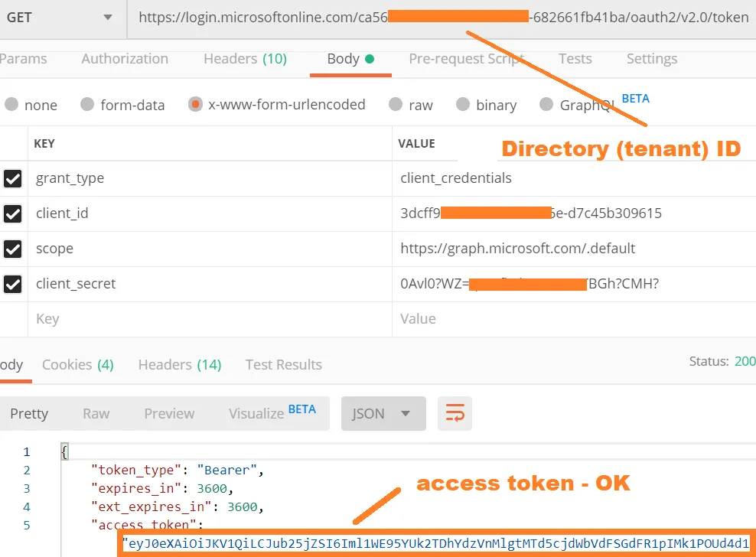This screenshot has width=756, height=557.
Task: Select the none body type
Action: coord(31,105)
